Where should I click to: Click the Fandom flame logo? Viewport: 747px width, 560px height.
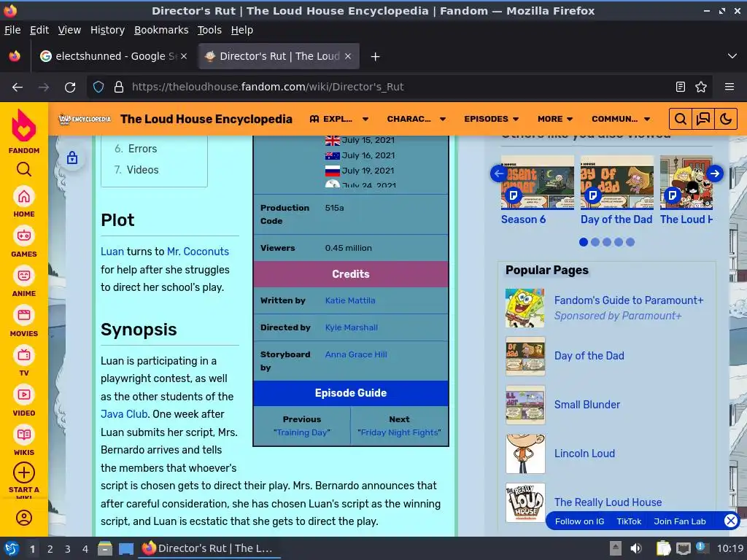click(24, 125)
